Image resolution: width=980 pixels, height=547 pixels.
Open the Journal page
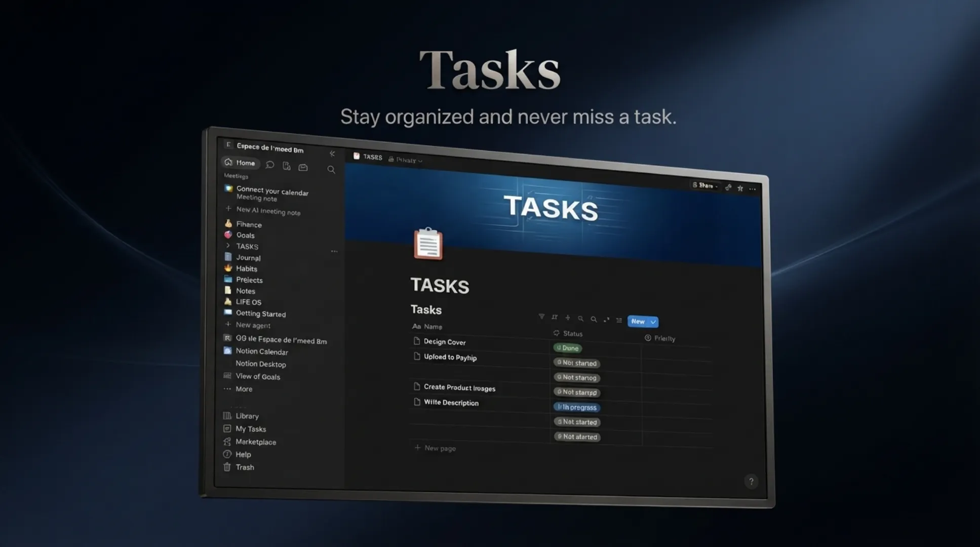(x=248, y=257)
